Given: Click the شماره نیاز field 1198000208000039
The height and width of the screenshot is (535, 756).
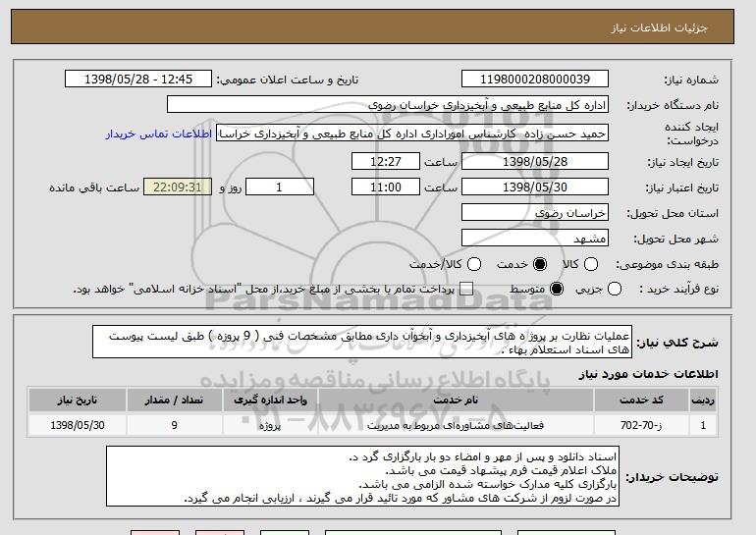Looking at the screenshot, I should tap(535, 80).
